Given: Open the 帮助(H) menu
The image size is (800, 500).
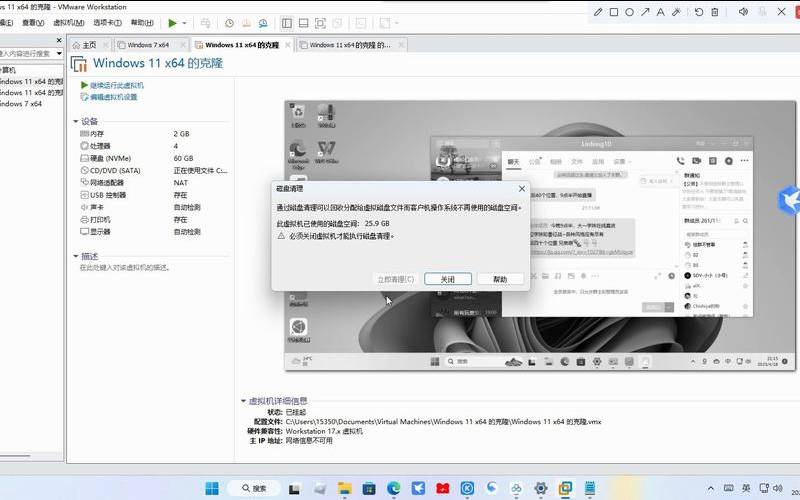Looking at the screenshot, I should tap(142, 23).
